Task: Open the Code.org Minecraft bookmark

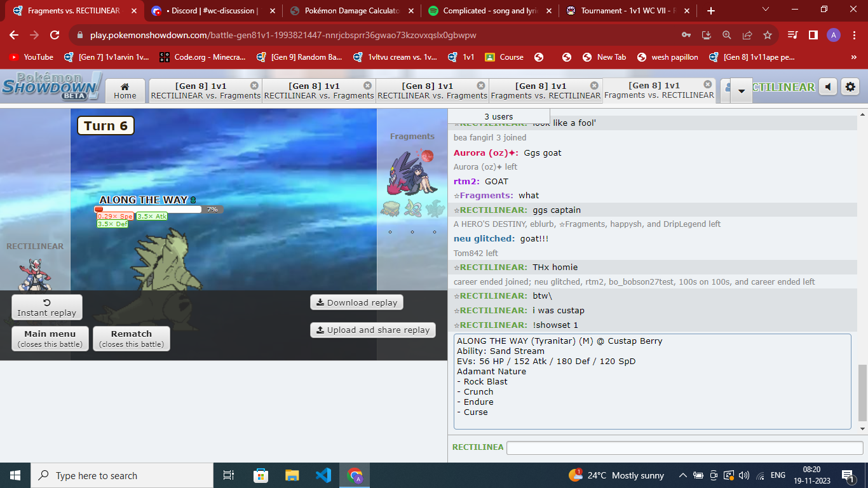Action: (203, 57)
